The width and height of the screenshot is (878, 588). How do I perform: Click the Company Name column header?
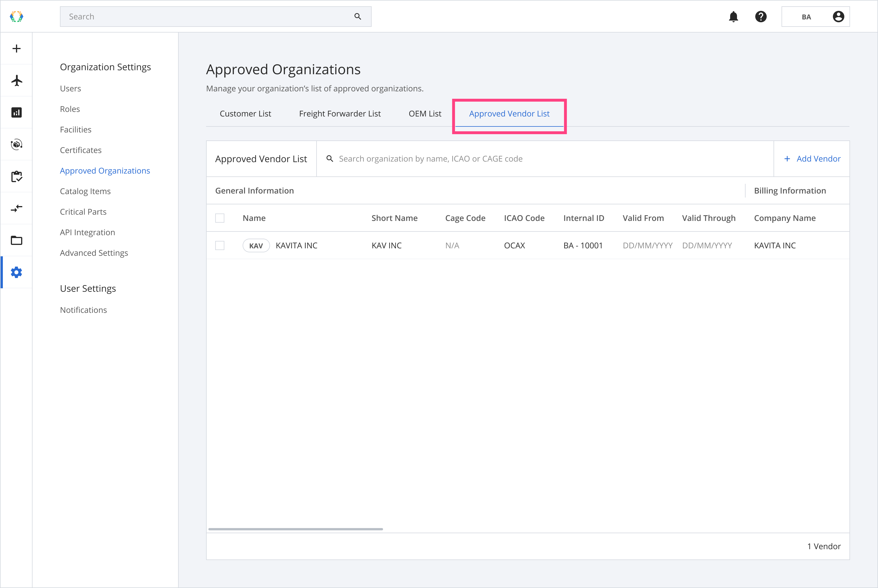(785, 218)
